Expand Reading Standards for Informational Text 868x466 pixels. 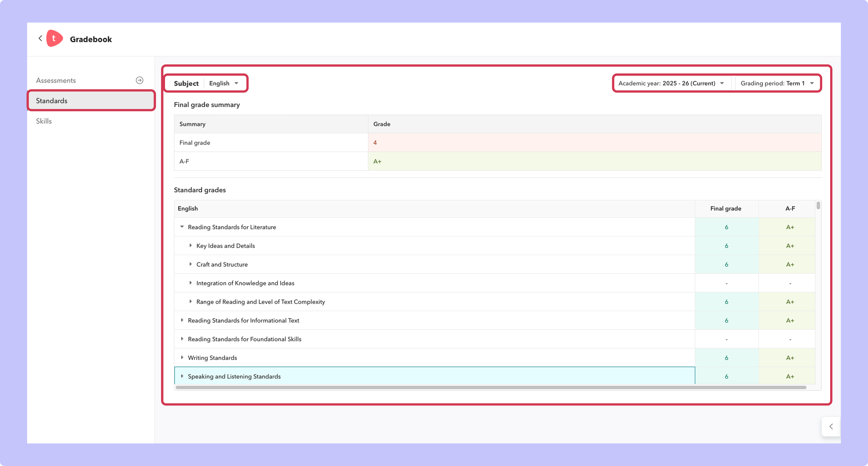click(182, 320)
